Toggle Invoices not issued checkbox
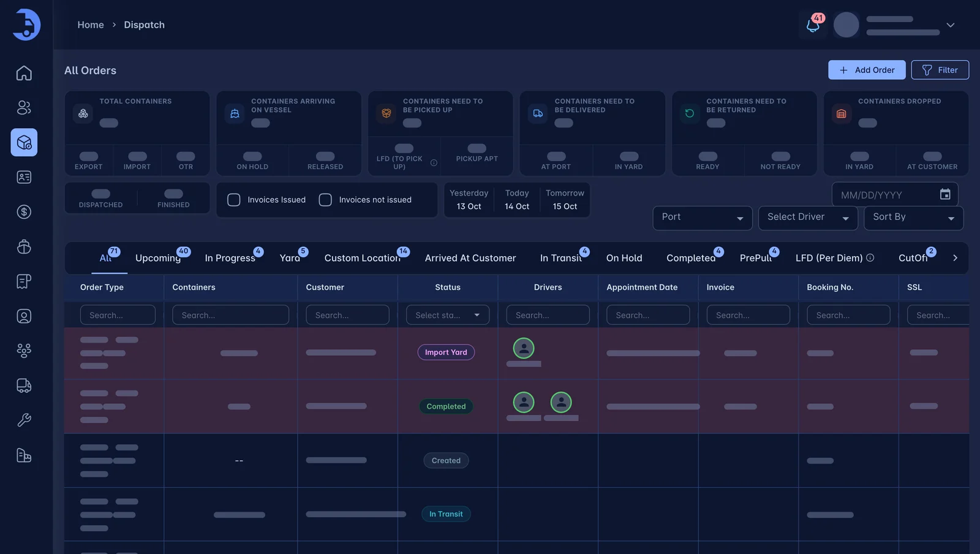This screenshot has height=554, width=980. tap(325, 200)
